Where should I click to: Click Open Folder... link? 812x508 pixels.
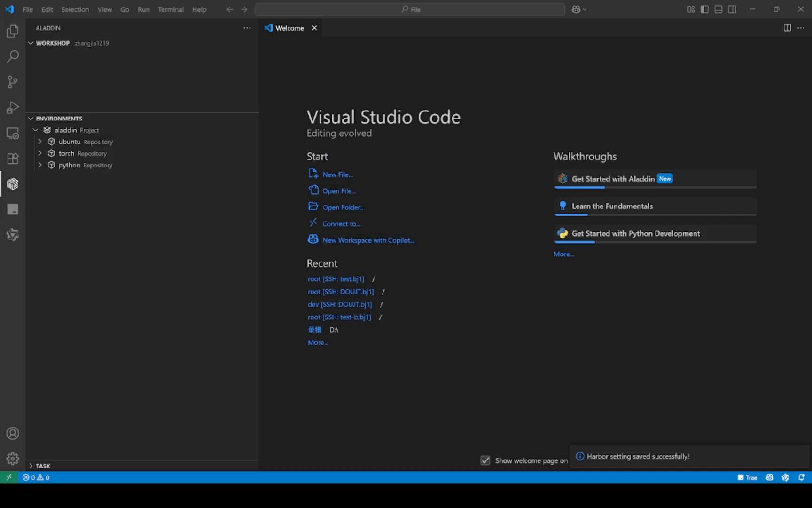pyautogui.click(x=344, y=207)
